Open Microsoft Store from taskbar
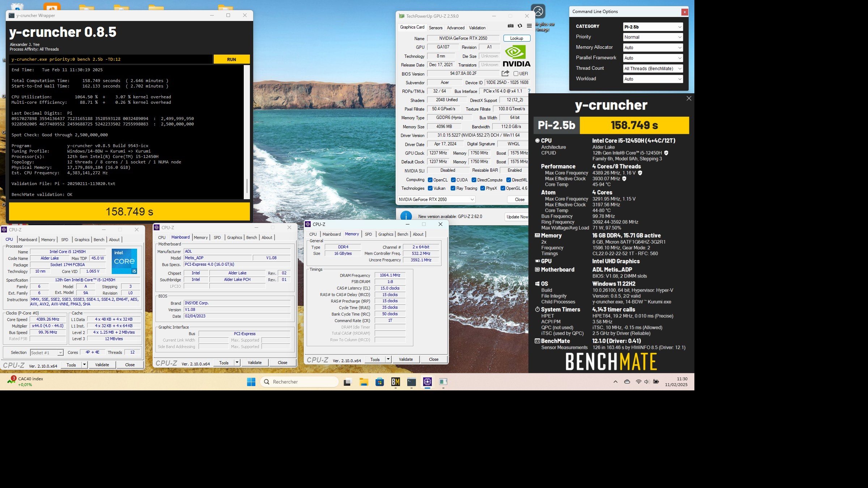The image size is (868, 488). (x=379, y=382)
